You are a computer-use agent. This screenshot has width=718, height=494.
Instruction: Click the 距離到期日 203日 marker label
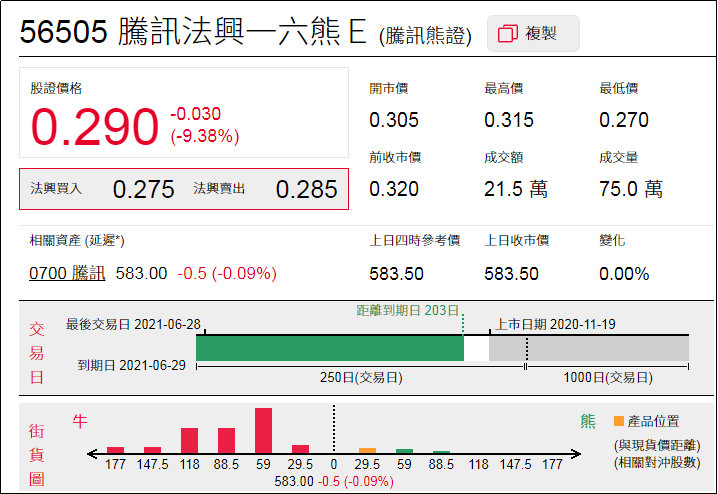408,310
